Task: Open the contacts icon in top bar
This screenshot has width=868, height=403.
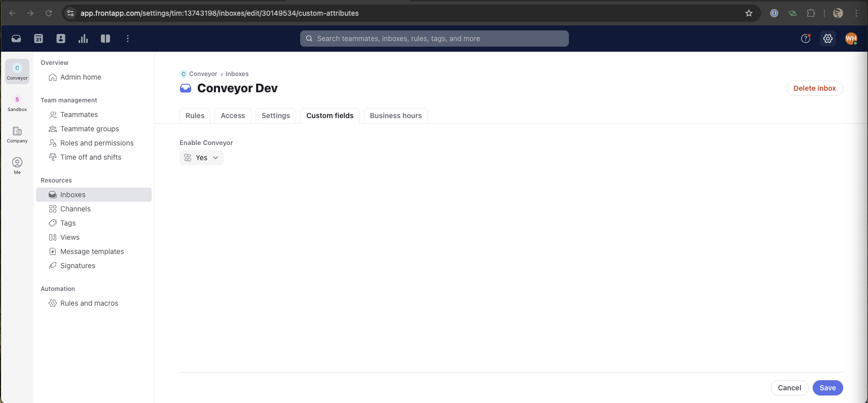Action: [x=61, y=39]
